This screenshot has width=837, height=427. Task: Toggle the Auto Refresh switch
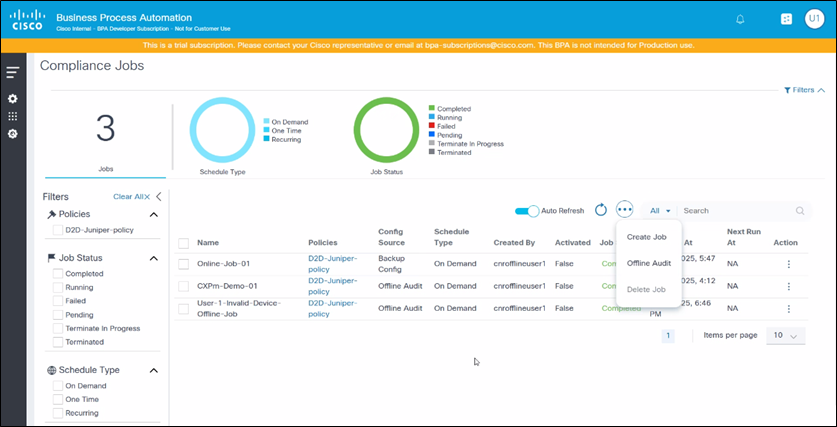coord(527,211)
